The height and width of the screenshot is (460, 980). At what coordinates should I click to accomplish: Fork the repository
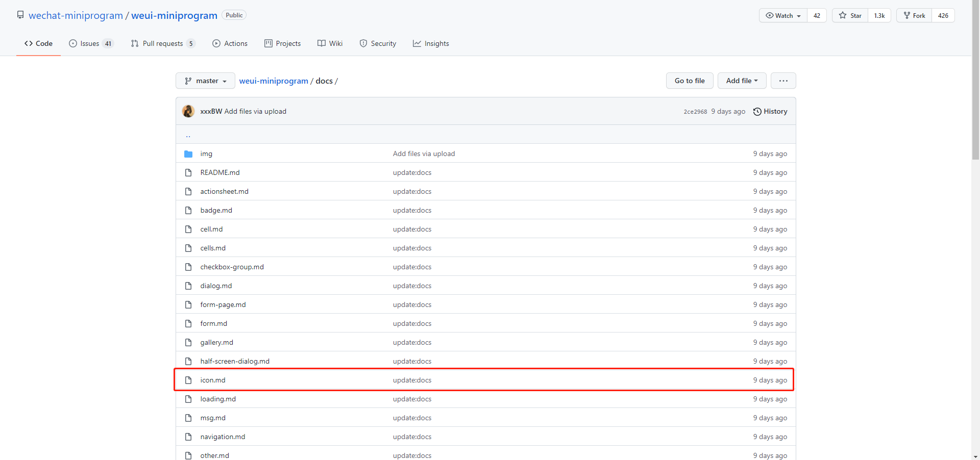(914, 15)
